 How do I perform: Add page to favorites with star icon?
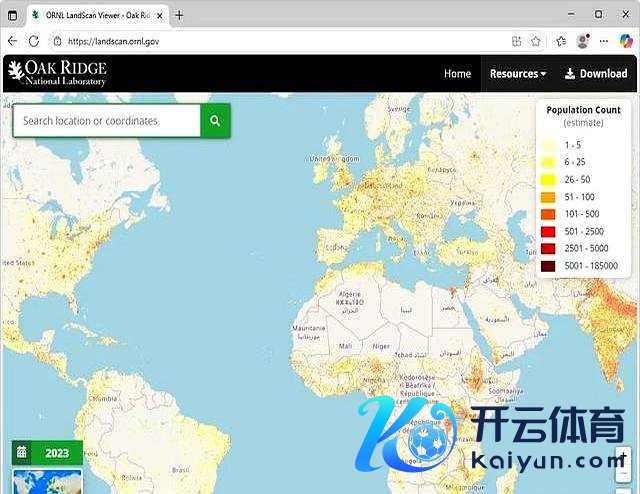(536, 41)
